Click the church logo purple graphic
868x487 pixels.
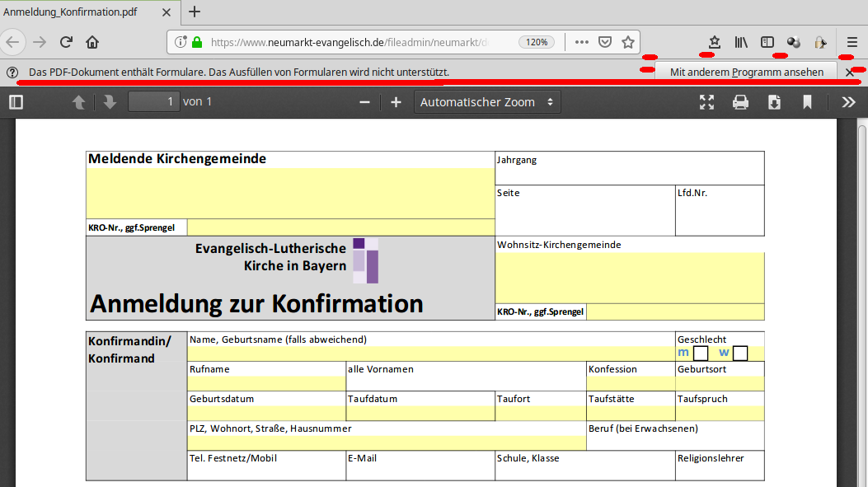pyautogui.click(x=365, y=260)
